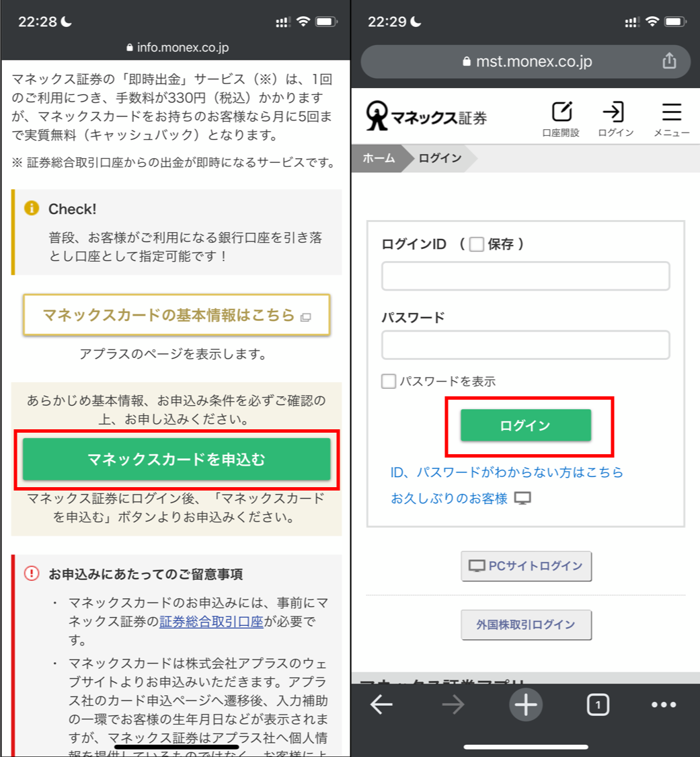This screenshot has height=757, width=700.
Task: Tap the アプラスのページを表示します。 text
Action: [173, 354]
